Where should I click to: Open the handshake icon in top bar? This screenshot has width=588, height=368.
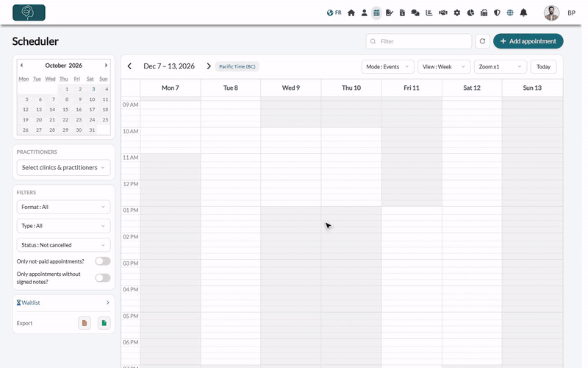[x=443, y=13]
